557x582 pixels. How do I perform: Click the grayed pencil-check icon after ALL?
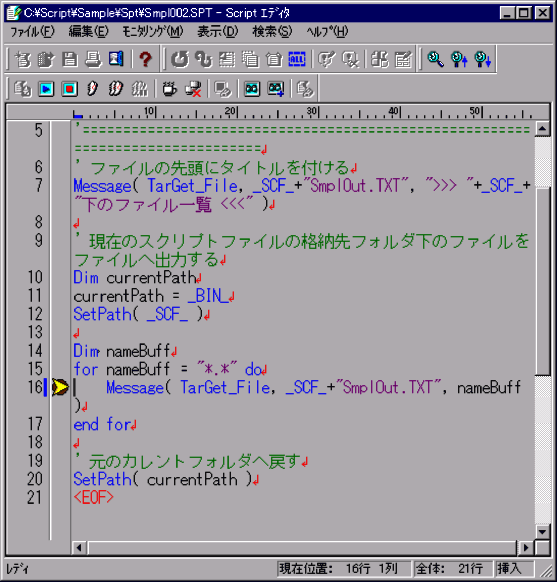(327, 59)
